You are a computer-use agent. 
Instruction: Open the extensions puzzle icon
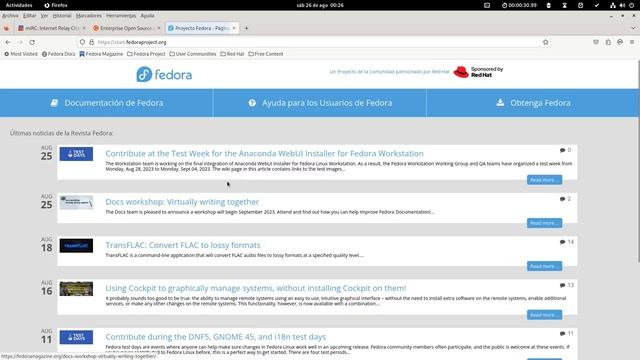point(608,42)
